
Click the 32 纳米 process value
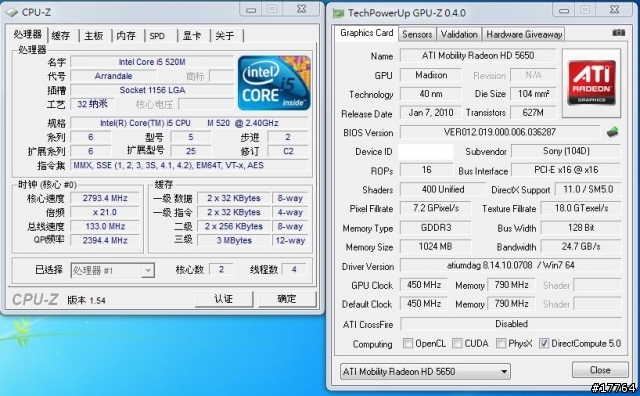92,104
